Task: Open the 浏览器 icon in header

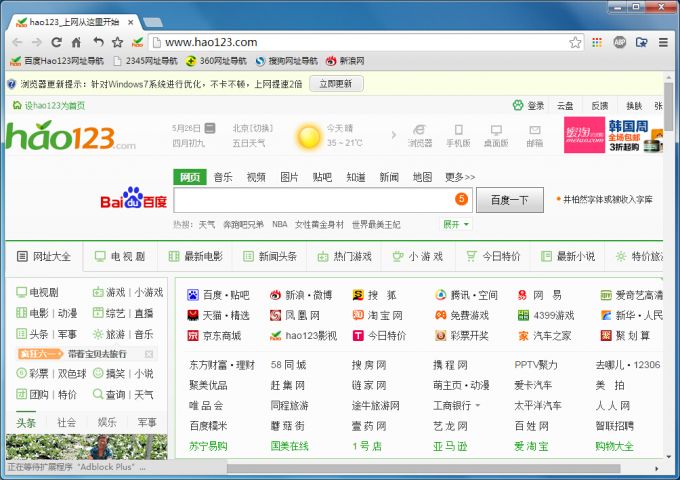Action: click(x=420, y=136)
